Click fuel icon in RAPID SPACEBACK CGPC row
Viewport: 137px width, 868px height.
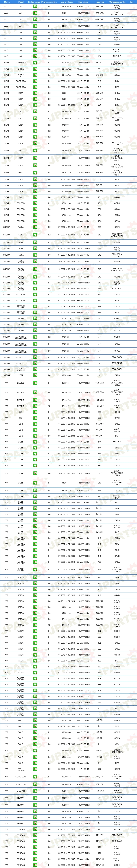35,337
